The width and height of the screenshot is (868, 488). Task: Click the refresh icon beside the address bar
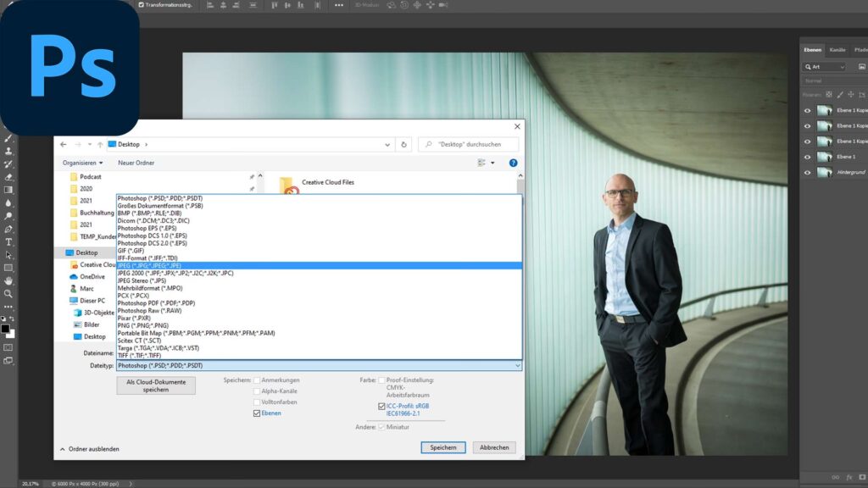tap(404, 144)
